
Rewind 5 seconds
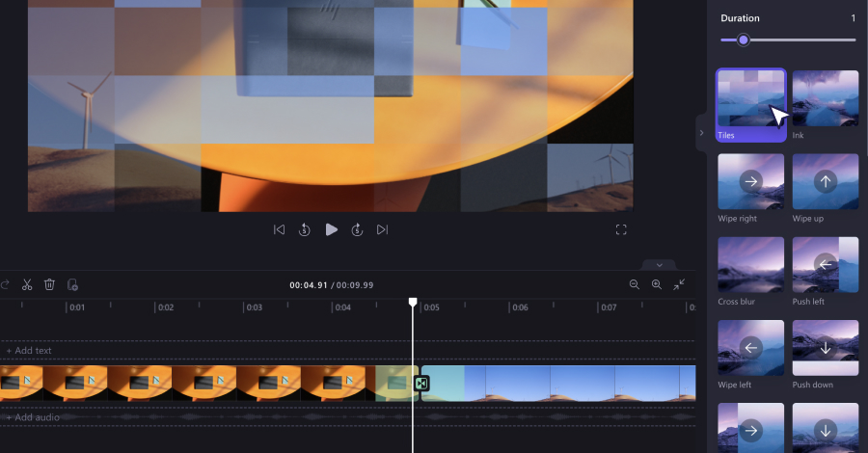coord(304,229)
